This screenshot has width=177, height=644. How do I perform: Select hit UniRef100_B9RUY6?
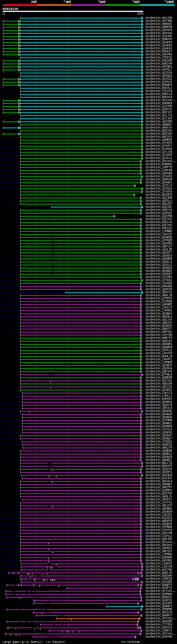tap(159, 39)
